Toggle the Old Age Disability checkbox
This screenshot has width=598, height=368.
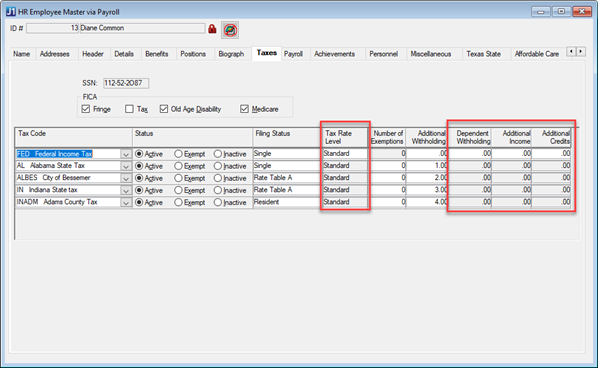164,109
